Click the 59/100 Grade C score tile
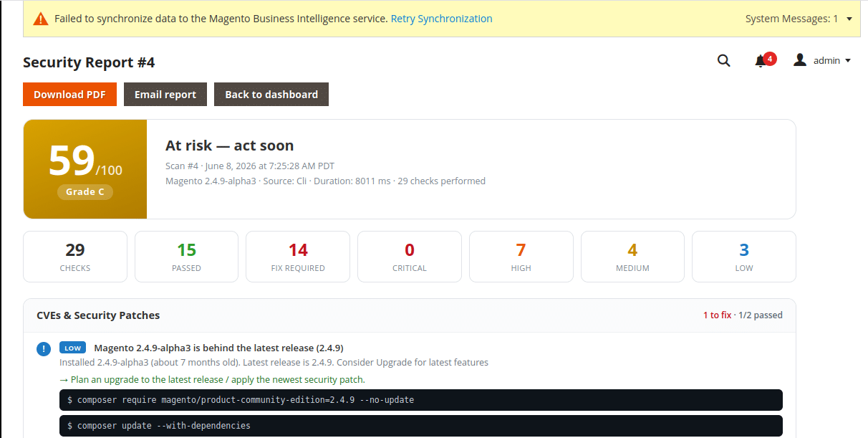This screenshot has height=438, width=868. [85, 169]
